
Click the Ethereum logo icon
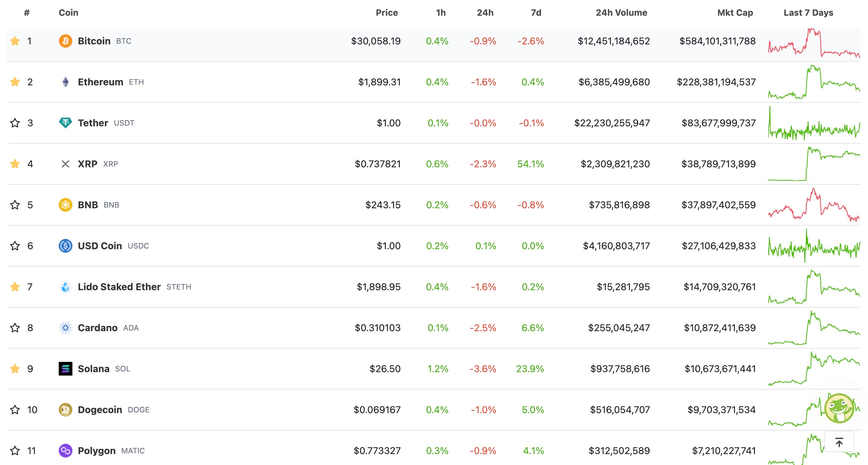click(66, 82)
